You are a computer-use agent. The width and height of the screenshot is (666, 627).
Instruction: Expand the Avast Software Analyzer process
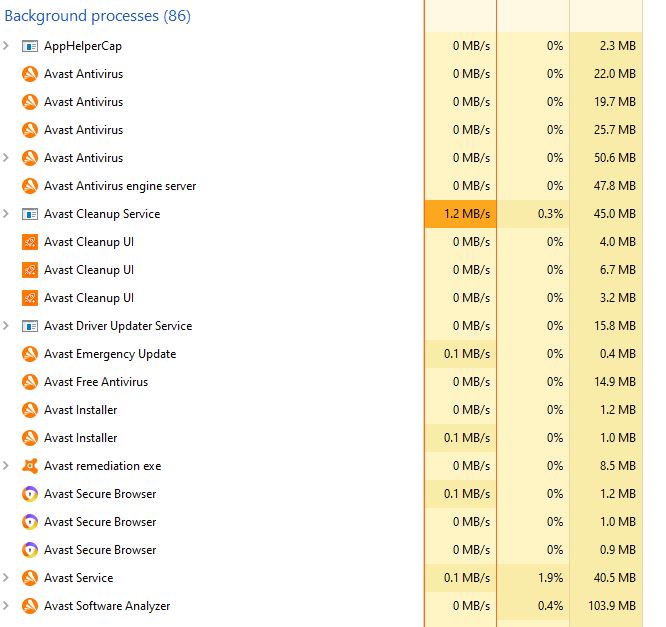tap(6, 606)
